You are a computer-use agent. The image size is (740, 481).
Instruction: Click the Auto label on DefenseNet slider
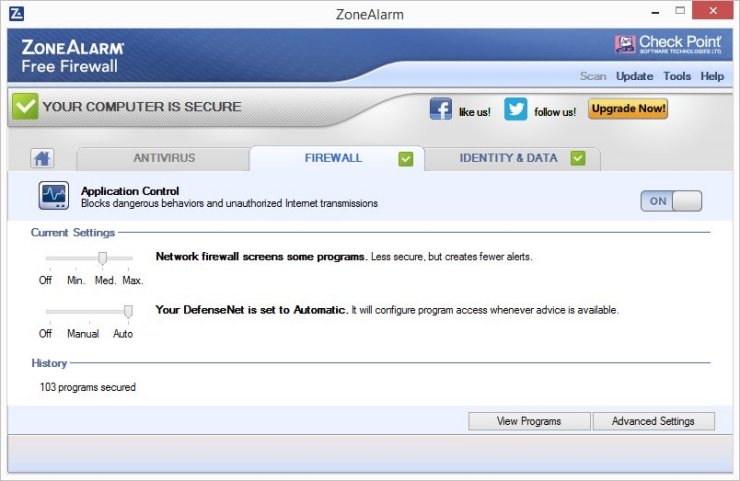[123, 334]
